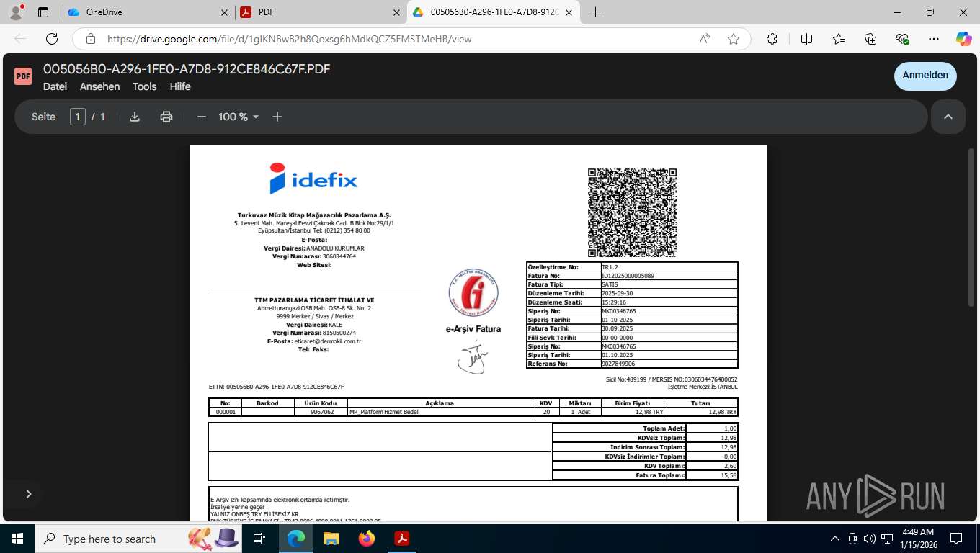Close the PDF tab
Screen dimensions: 980x553
(396, 12)
